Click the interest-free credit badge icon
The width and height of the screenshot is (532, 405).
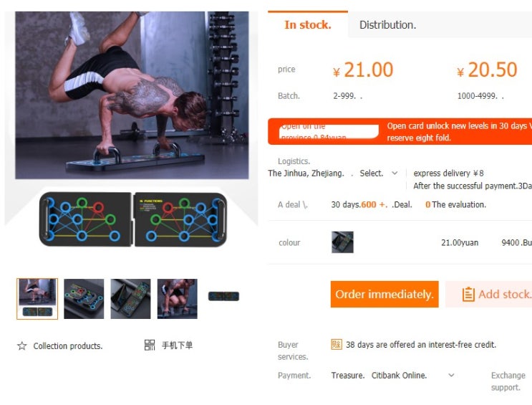coord(337,344)
